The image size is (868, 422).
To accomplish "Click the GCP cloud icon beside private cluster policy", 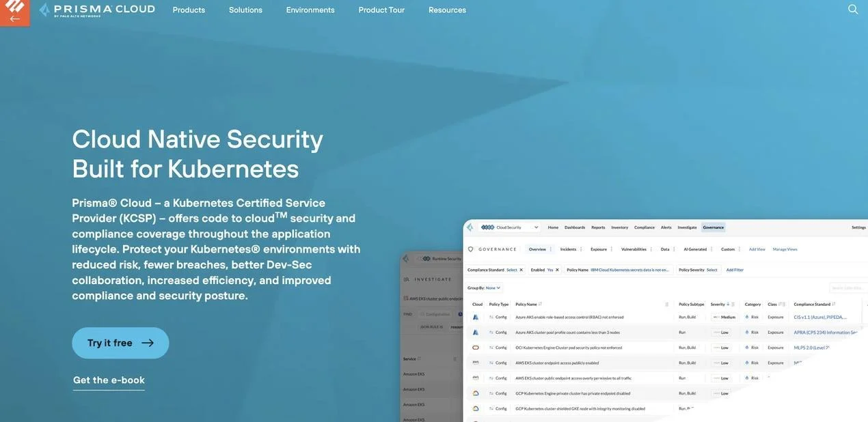I will point(476,393).
